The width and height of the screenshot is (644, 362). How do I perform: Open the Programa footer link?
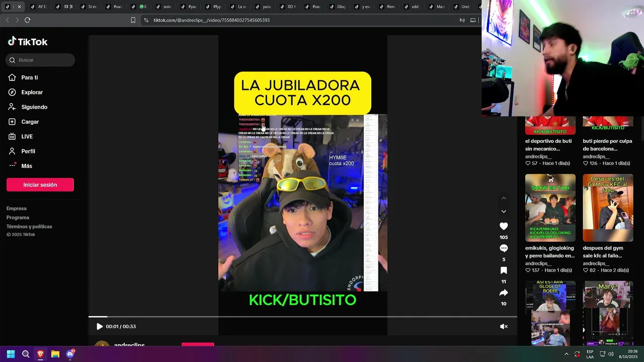[18, 217]
